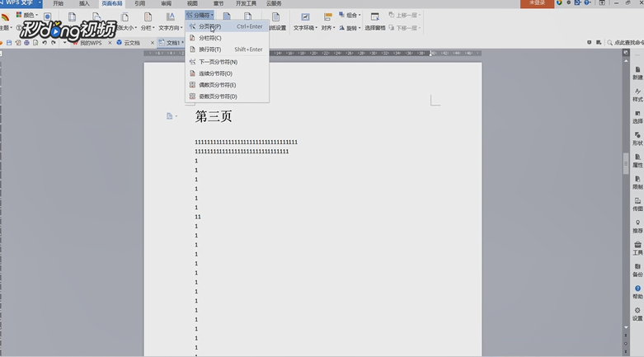Choose 分栏符(C) column break entry
The height and width of the screenshot is (357, 644).
[227, 38]
